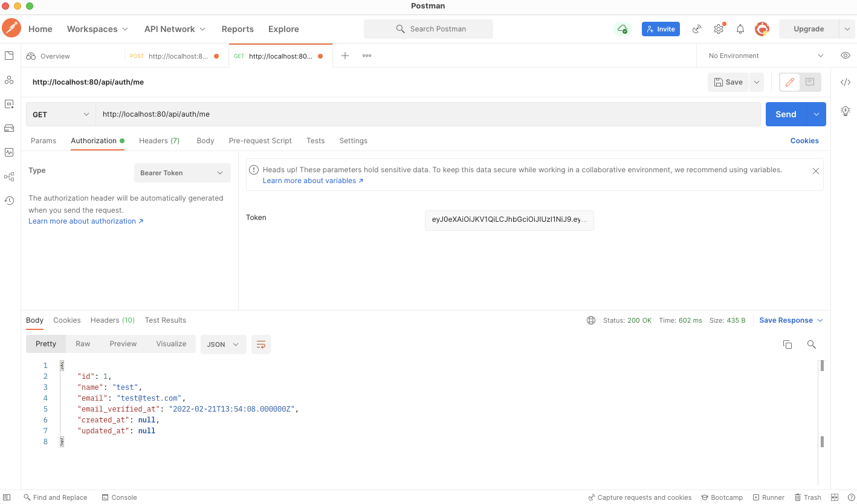Click the Save button
The image size is (857, 504).
click(x=728, y=82)
